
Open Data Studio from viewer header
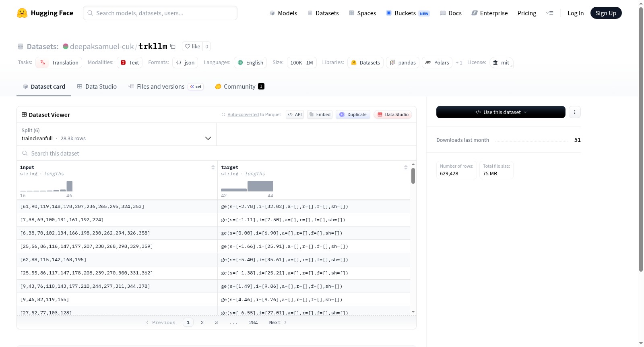[x=393, y=114]
